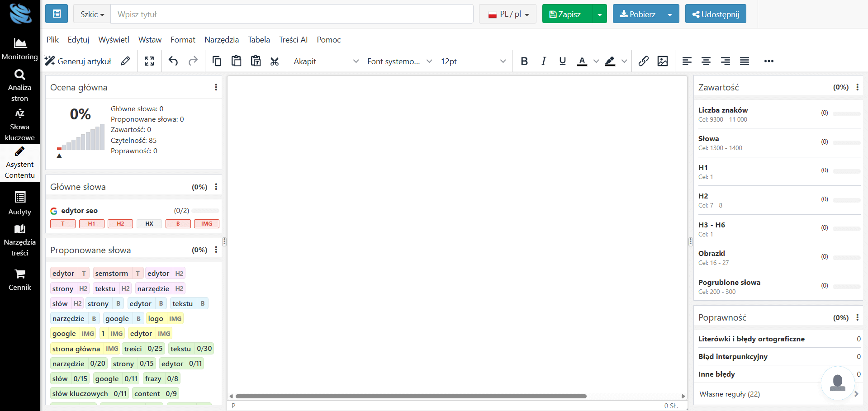Open the Akapit paragraph style dropdown
The height and width of the screenshot is (411, 868).
tap(326, 61)
